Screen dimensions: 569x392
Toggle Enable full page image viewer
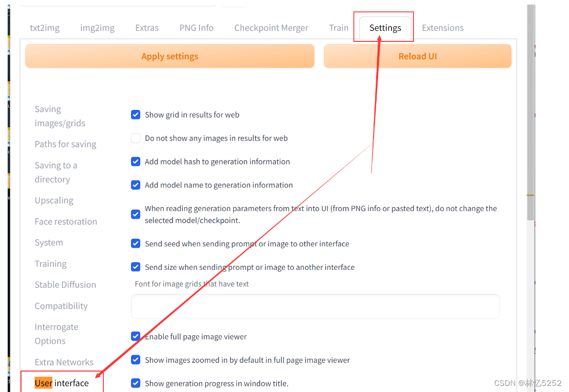coord(136,336)
